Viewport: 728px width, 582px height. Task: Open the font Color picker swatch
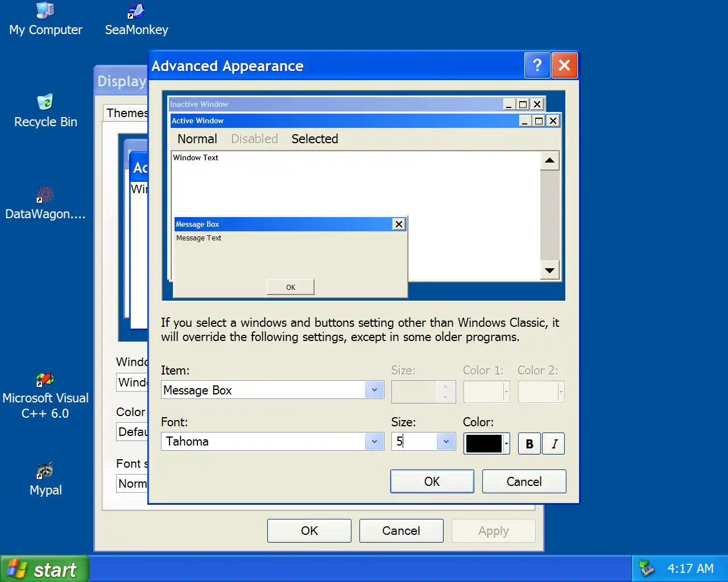(x=486, y=443)
